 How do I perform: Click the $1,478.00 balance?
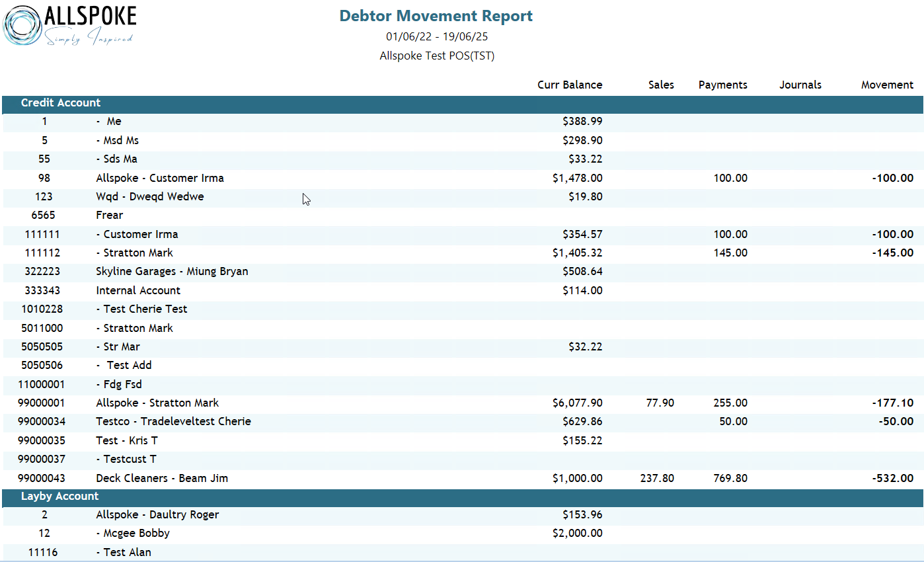click(x=577, y=178)
